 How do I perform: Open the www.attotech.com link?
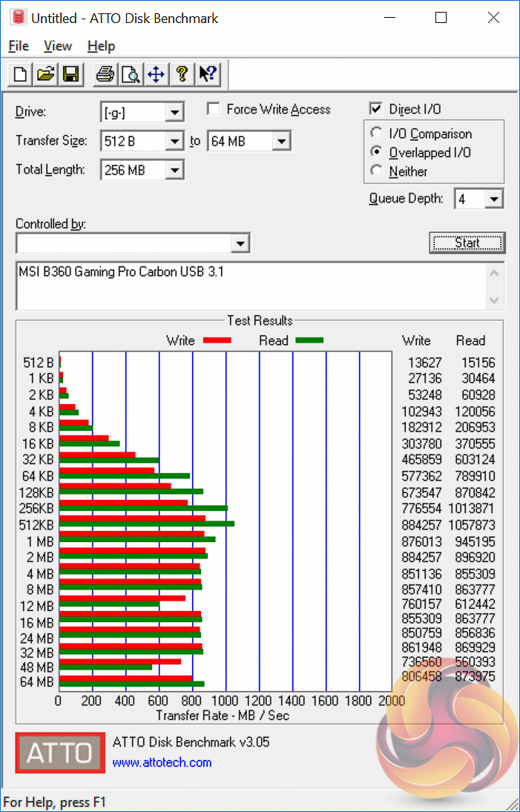click(162, 762)
